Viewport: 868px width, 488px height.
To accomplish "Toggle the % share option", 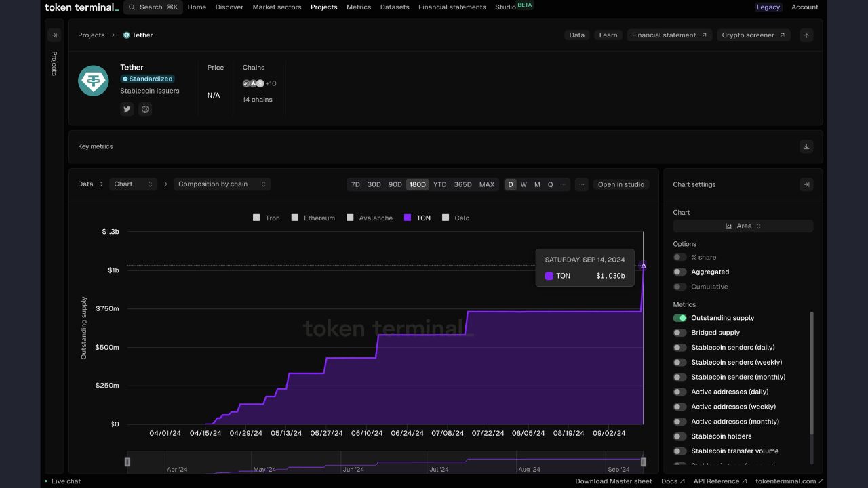I will 679,258.
